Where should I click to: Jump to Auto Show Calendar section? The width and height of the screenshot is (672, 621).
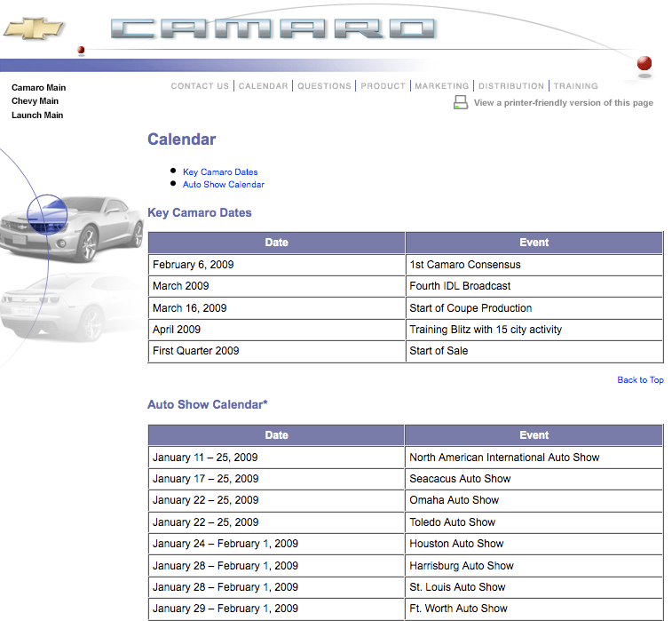coord(224,185)
